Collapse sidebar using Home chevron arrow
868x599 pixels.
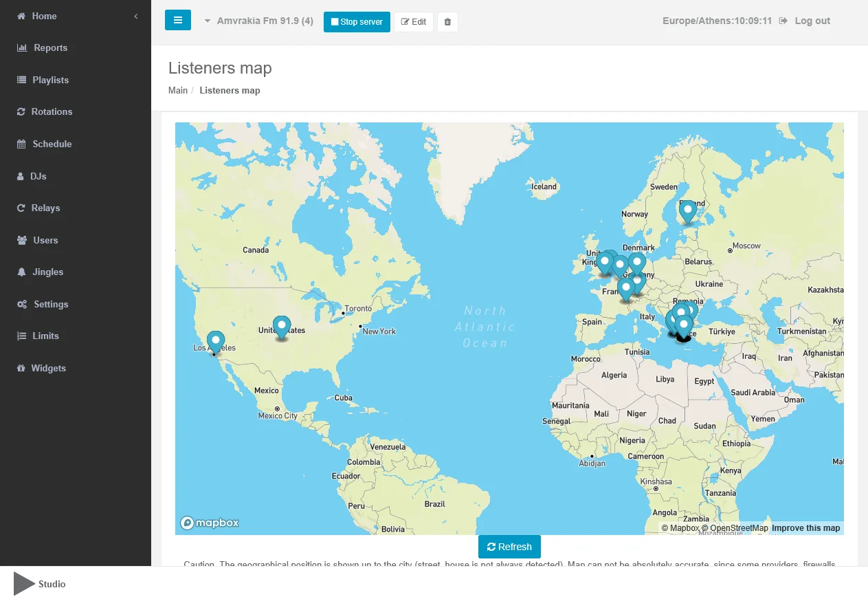coord(136,16)
